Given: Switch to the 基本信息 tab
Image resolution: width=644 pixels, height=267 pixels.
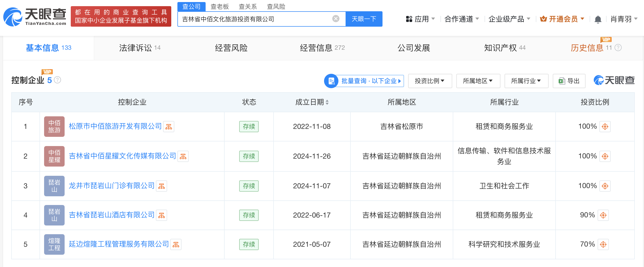Looking at the screenshot, I should 48,48.
